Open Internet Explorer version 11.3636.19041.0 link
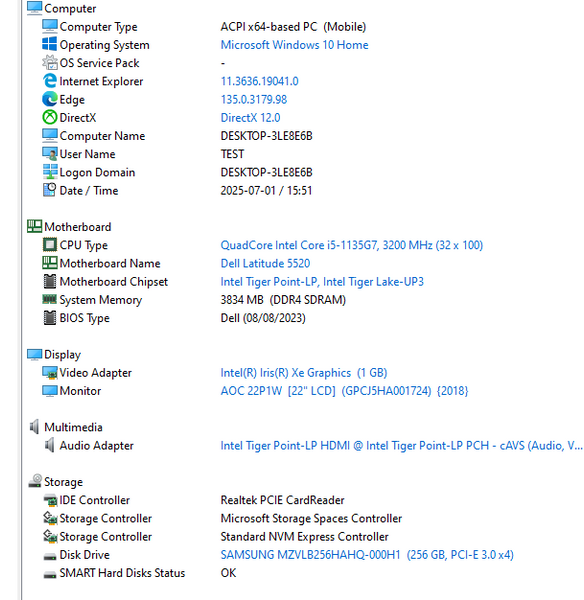The image size is (584, 600). (x=259, y=81)
